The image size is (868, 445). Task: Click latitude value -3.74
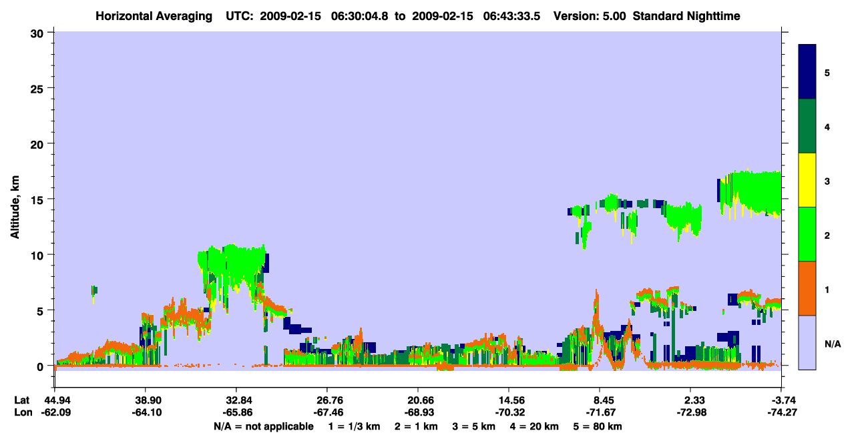click(781, 400)
